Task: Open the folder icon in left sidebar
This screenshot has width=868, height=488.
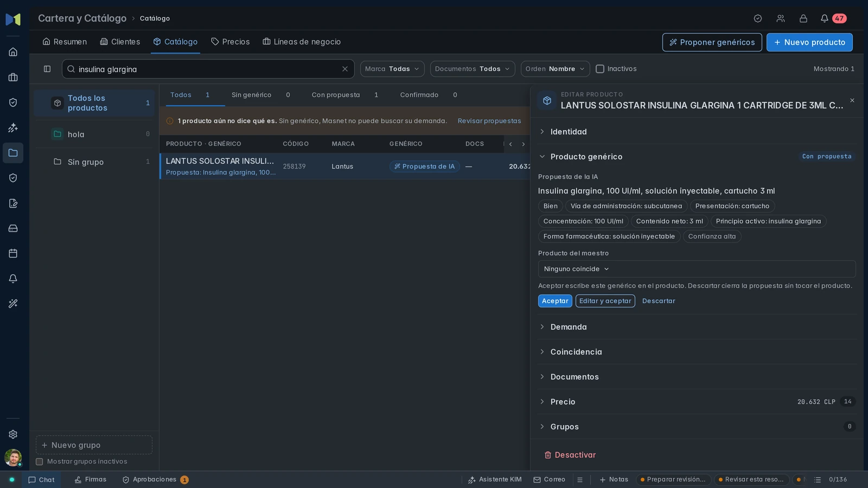Action: [13, 153]
